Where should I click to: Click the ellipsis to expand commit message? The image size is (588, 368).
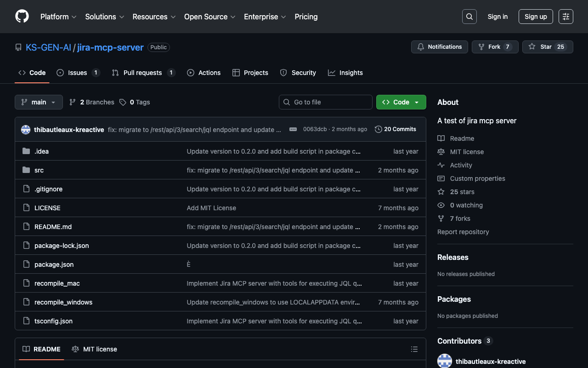pos(293,129)
